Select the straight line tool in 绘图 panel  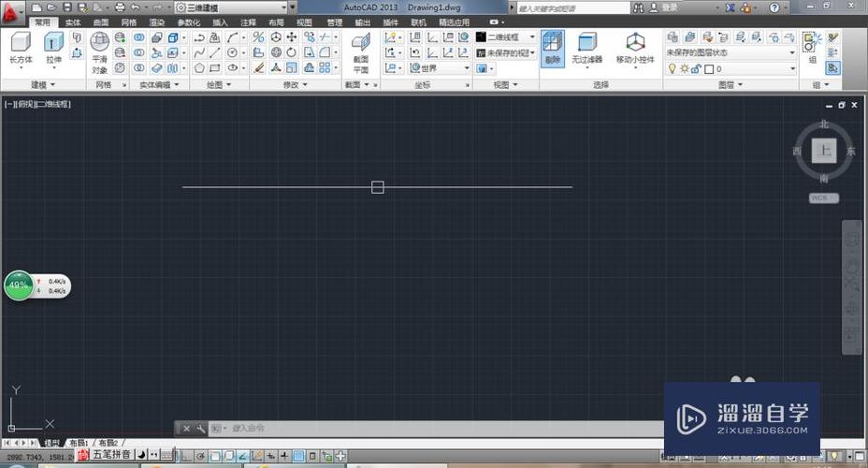click(215, 52)
